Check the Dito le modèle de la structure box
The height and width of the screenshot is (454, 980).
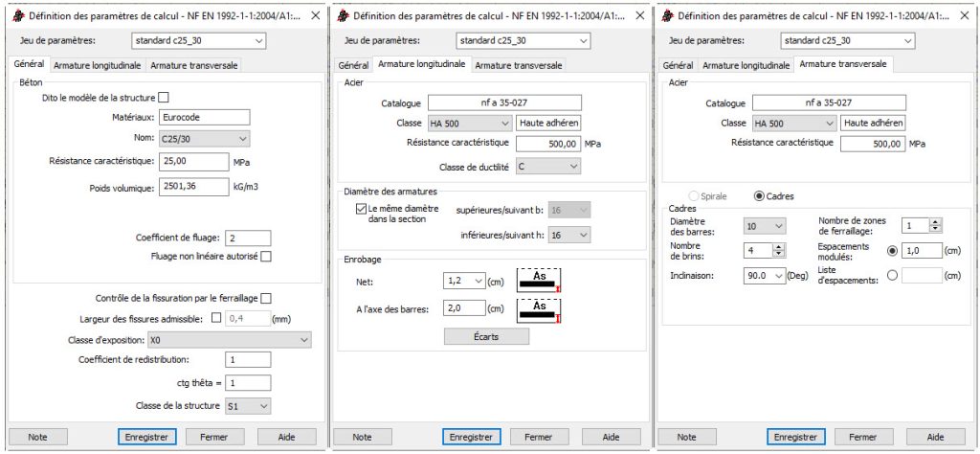(164, 98)
